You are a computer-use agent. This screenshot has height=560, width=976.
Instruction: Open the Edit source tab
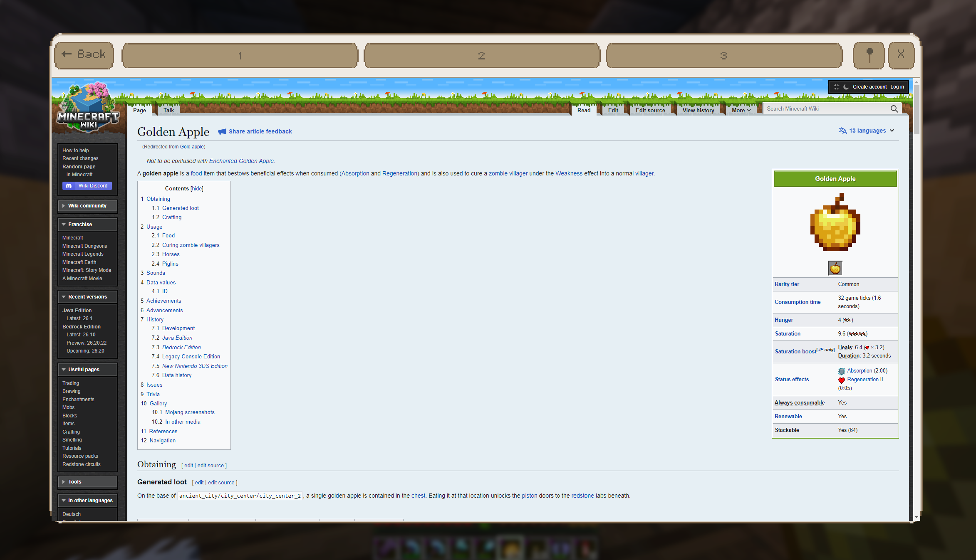coord(650,110)
